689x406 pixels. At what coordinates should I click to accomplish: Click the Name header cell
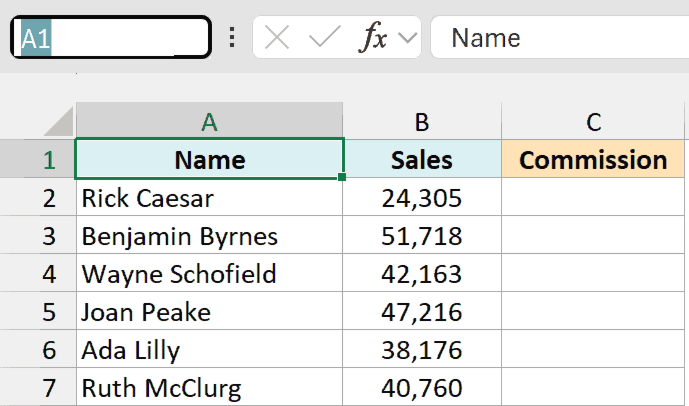209,159
